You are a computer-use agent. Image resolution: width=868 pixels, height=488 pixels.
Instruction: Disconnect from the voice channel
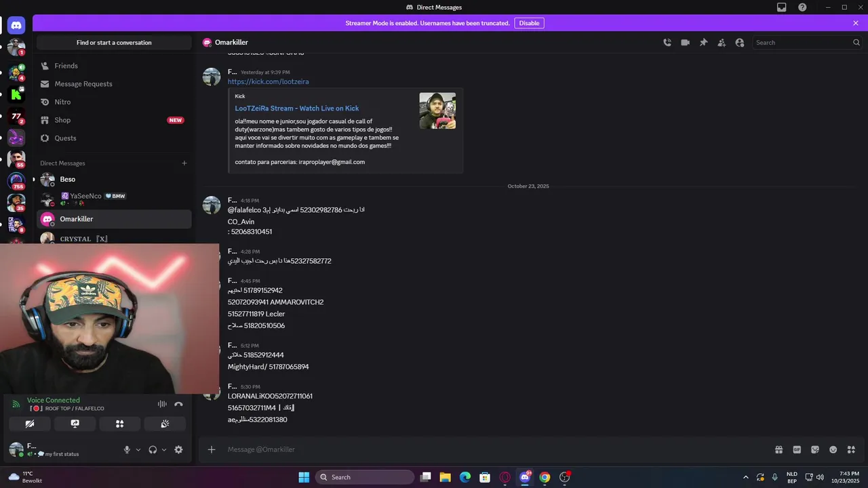178,404
